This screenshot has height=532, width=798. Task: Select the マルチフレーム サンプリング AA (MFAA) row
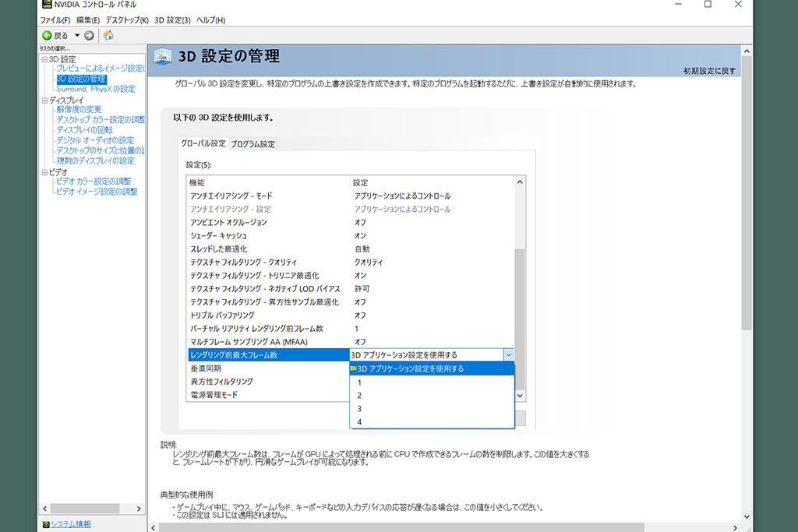pos(351,342)
